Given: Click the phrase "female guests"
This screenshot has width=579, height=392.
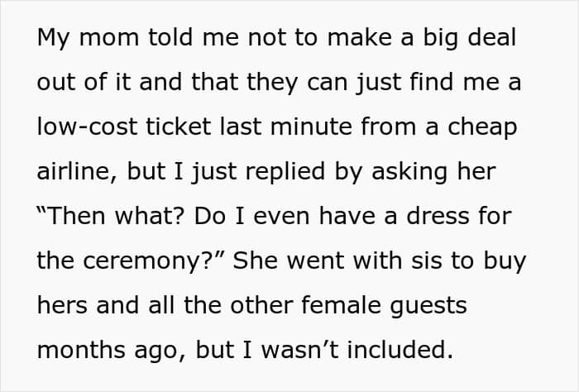Looking at the screenshot, I should (384, 306).
